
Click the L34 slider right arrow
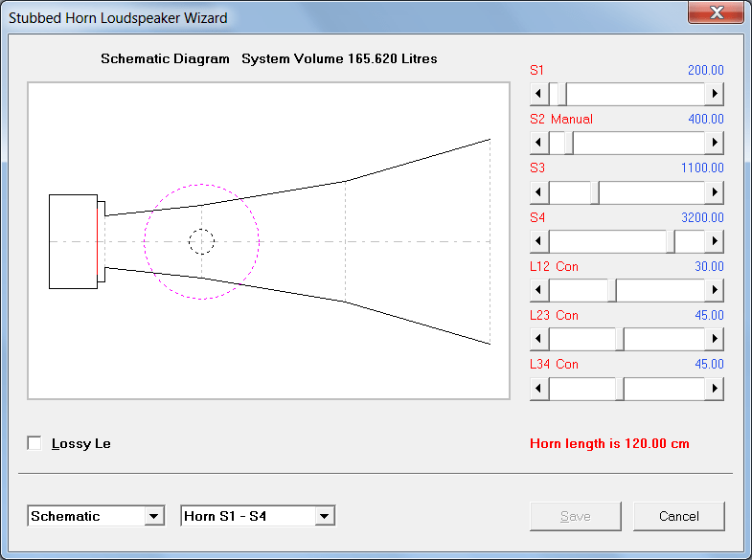pos(714,388)
